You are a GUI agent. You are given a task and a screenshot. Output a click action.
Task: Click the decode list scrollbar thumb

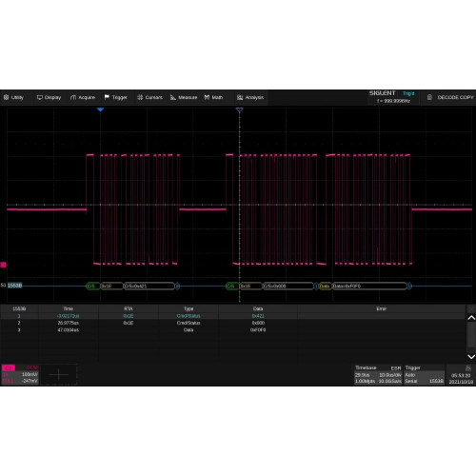tap(471, 335)
